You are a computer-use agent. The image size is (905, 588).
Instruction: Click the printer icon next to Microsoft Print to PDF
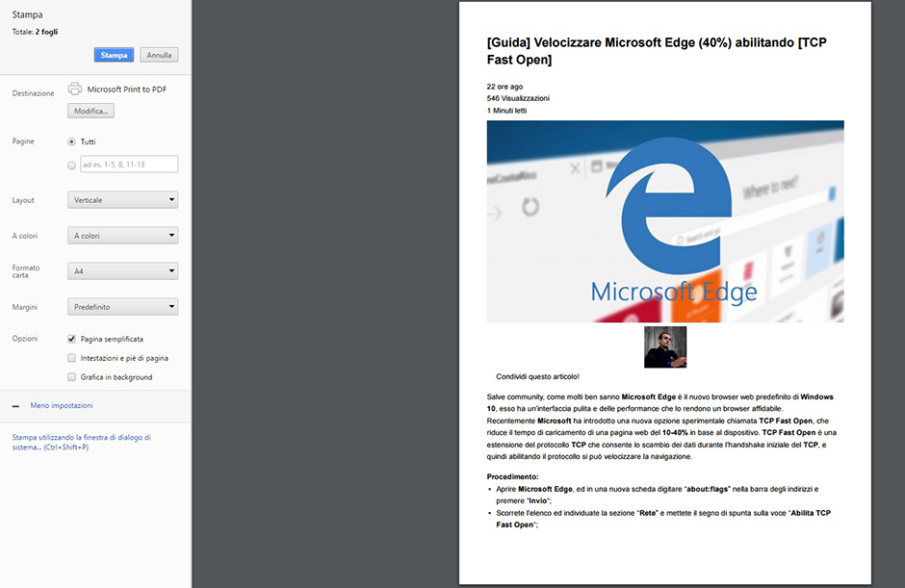[x=75, y=89]
